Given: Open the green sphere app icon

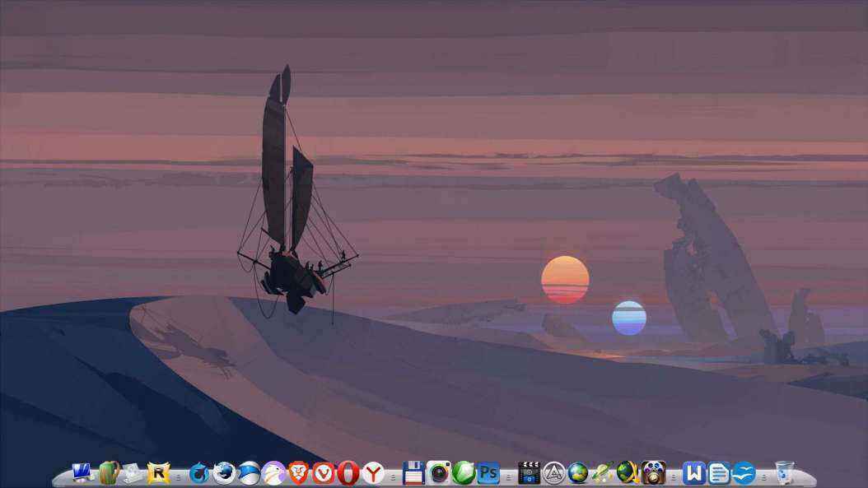Looking at the screenshot, I should 464,473.
